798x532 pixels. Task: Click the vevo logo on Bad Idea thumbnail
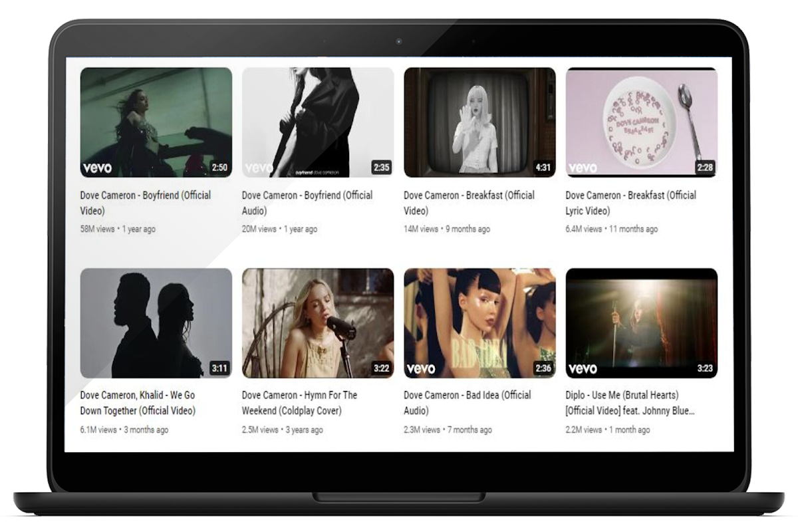tap(421, 368)
